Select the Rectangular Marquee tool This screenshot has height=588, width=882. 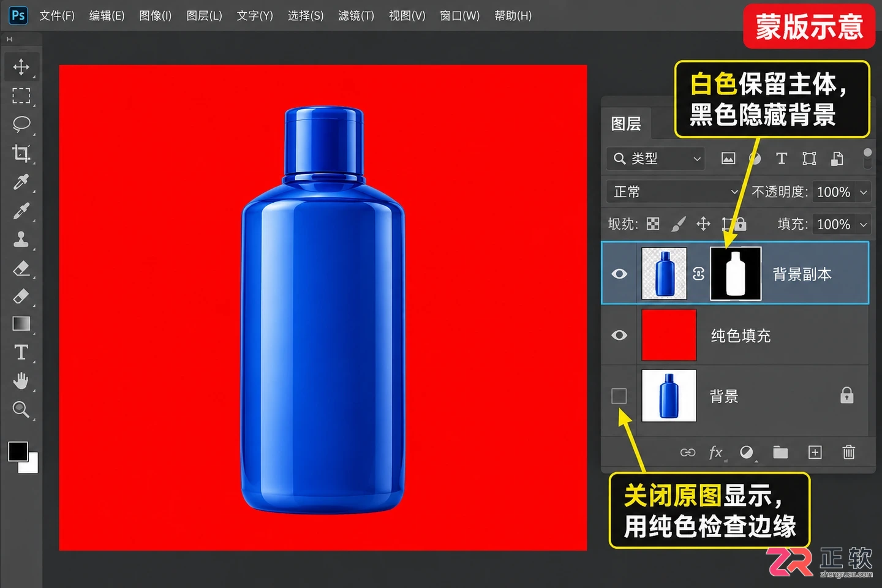(21, 96)
